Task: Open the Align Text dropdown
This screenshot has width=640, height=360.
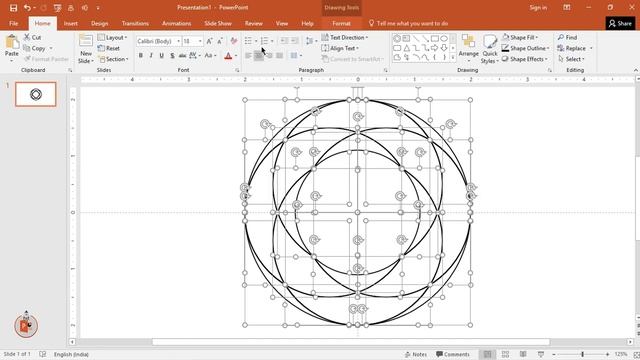Action: click(340, 48)
